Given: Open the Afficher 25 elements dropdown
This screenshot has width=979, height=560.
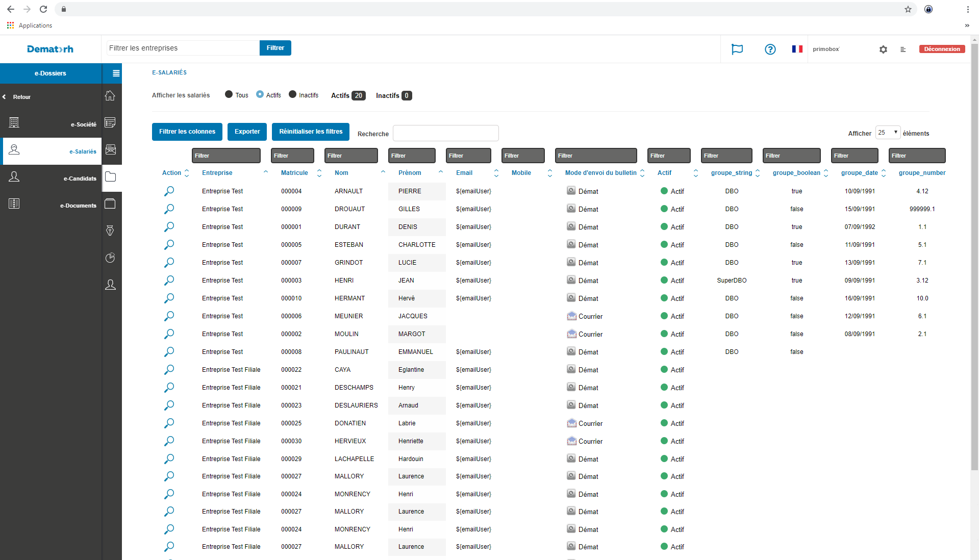Looking at the screenshot, I should [888, 133].
